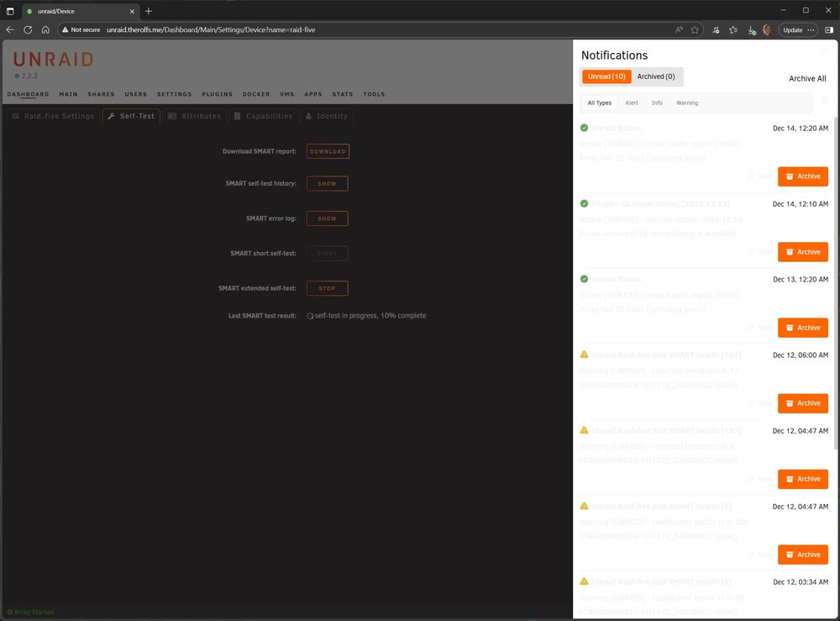Open the Stats menu
This screenshot has height=621, width=840.
[x=343, y=94]
